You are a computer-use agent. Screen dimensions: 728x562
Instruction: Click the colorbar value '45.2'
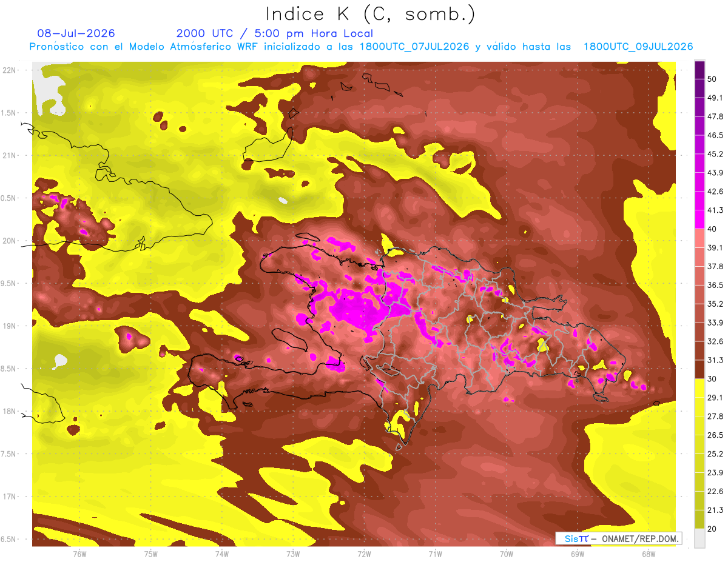[x=715, y=154]
